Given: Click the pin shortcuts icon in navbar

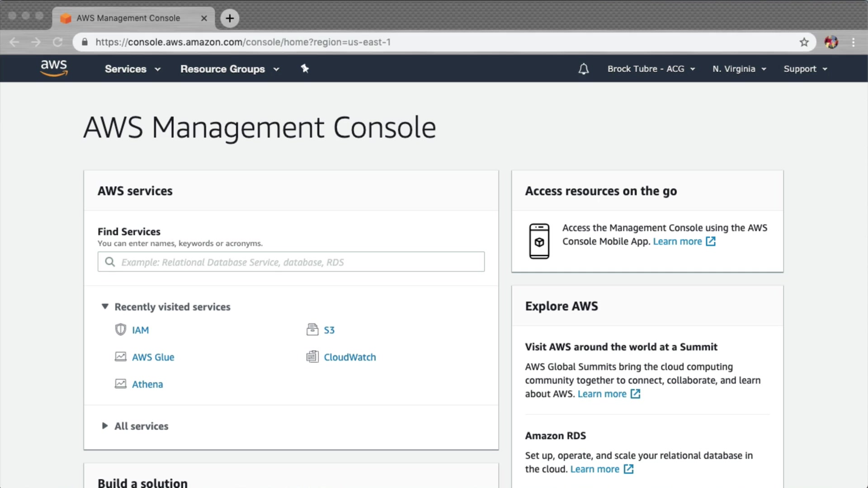Looking at the screenshot, I should pyautogui.click(x=305, y=69).
